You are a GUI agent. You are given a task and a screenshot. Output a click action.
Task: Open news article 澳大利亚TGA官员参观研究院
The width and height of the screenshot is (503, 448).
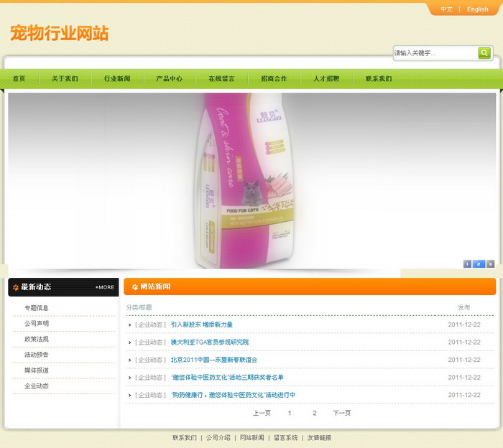click(x=210, y=342)
